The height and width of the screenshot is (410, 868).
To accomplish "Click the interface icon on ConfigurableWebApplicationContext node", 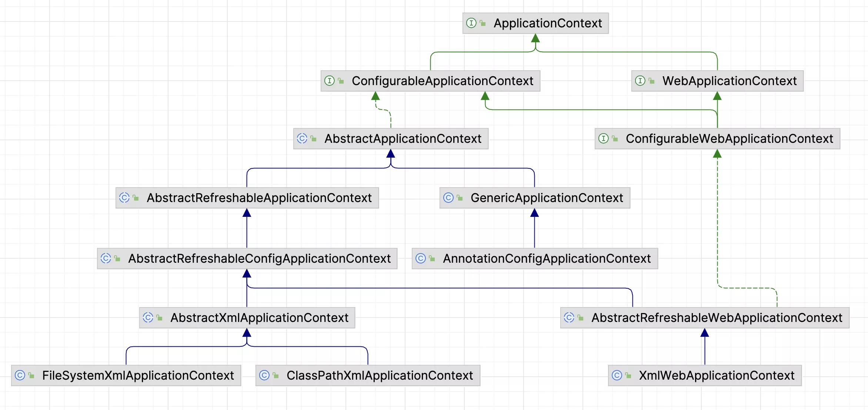I will pyautogui.click(x=603, y=138).
